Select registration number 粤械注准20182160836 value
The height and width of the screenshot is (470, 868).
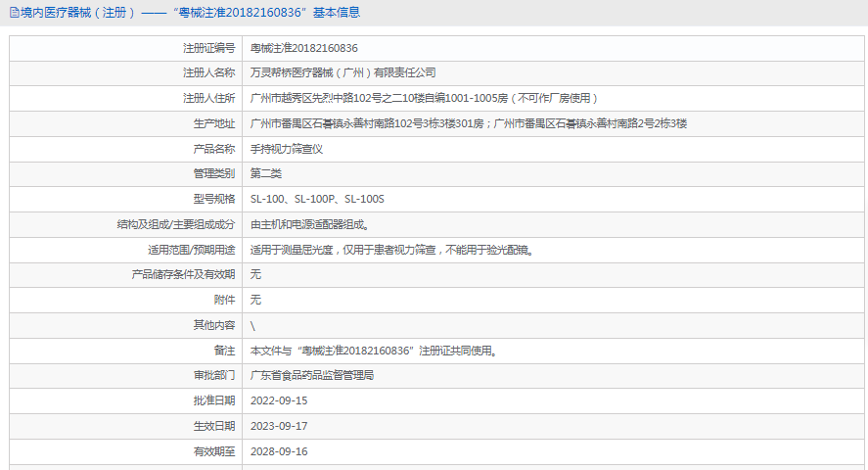(x=304, y=48)
